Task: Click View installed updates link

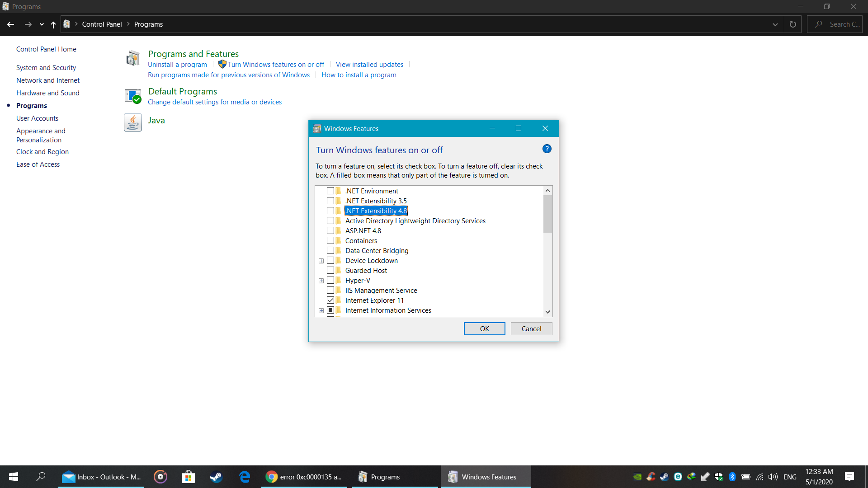Action: 369,65
